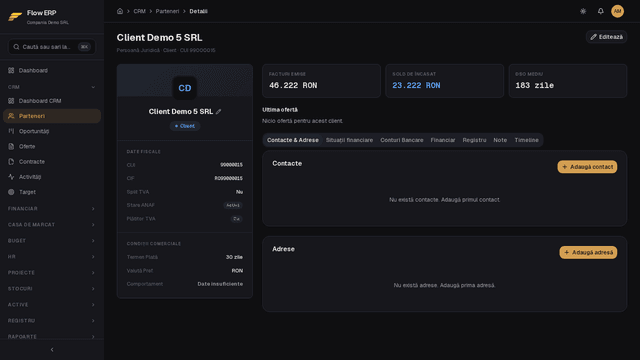Toggle the light/dark theme sun icon
640x360 pixels.
click(583, 11)
